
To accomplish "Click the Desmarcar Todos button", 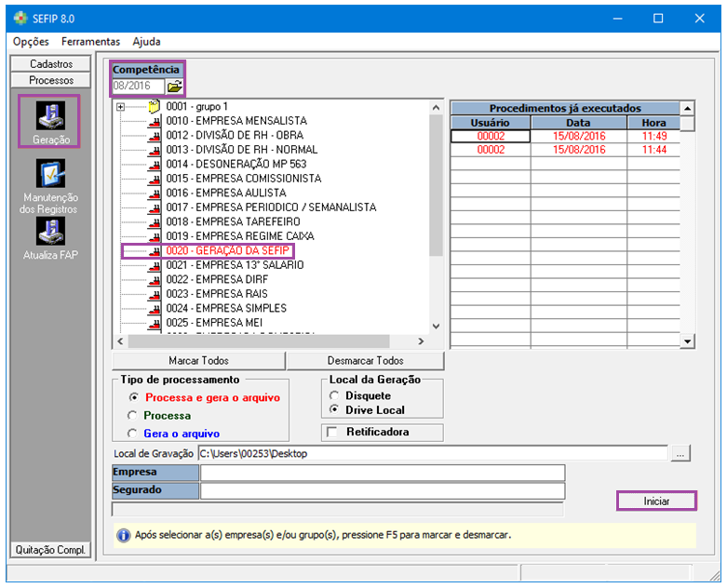I will (x=365, y=360).
